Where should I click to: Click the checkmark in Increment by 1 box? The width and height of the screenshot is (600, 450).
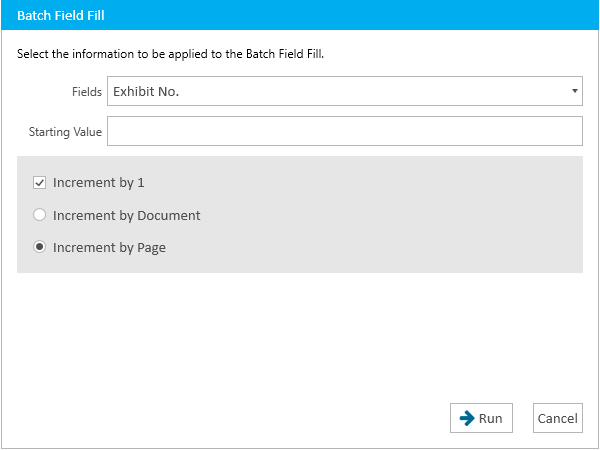pos(39,183)
